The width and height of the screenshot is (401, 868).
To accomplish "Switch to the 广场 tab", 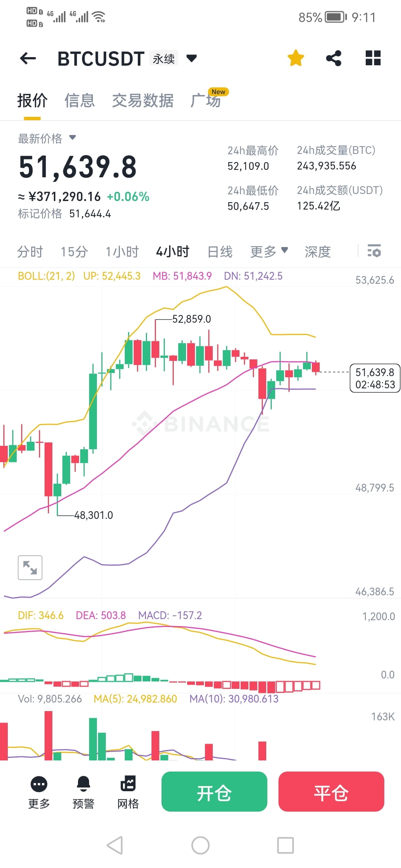I will point(206,100).
